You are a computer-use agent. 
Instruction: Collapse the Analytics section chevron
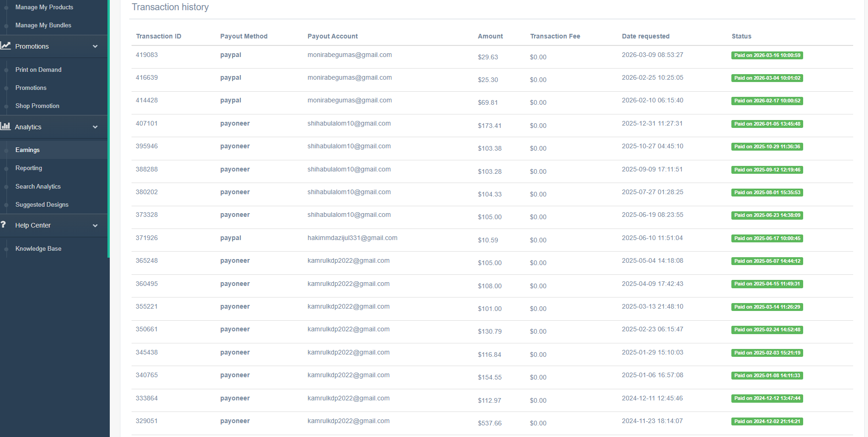95,127
